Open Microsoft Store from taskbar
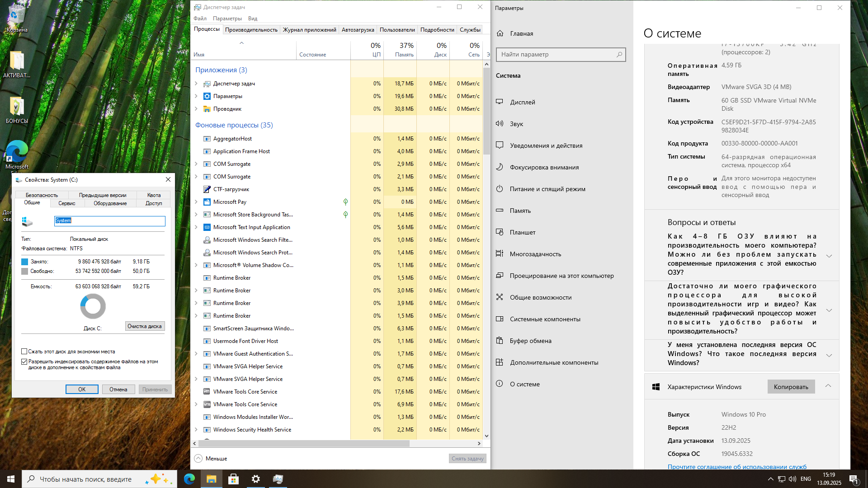Image resolution: width=868 pixels, height=488 pixels. tap(233, 479)
